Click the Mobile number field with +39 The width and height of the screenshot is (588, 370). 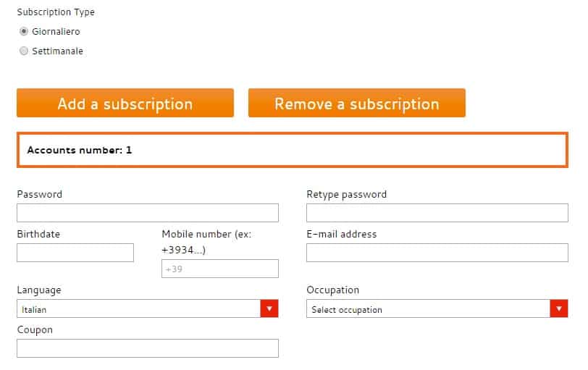[220, 269]
